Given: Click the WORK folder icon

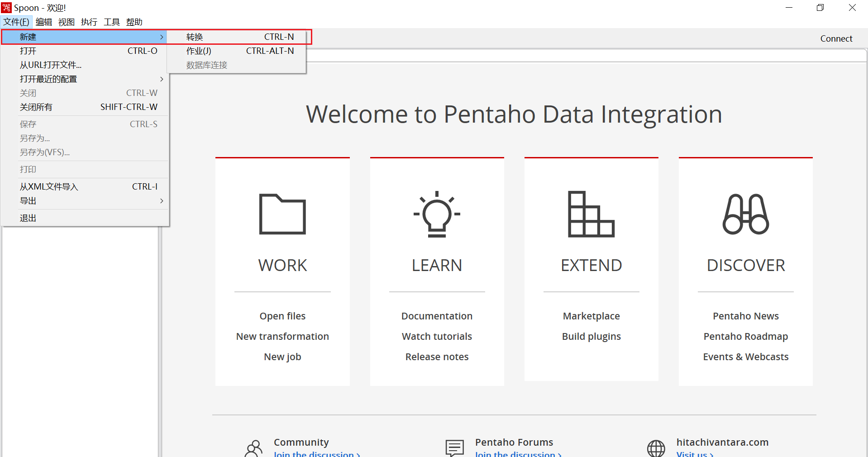Looking at the screenshot, I should point(282,214).
